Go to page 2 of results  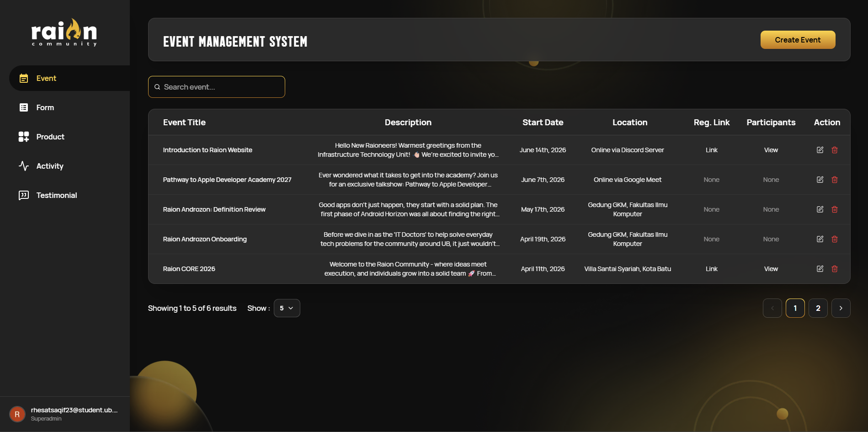(x=818, y=308)
